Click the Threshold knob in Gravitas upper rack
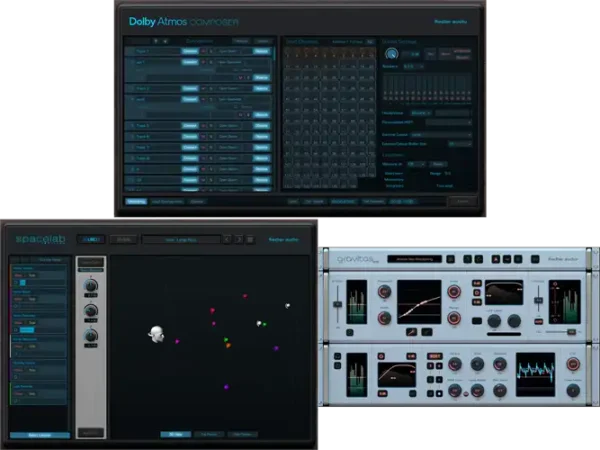 (384, 292)
